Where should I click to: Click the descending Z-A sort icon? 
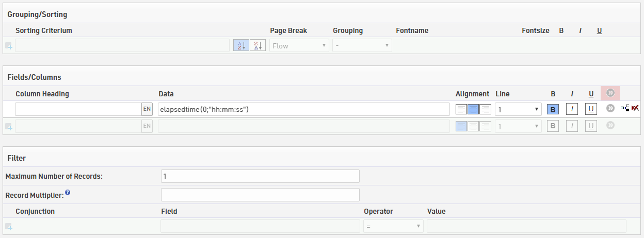tap(257, 45)
